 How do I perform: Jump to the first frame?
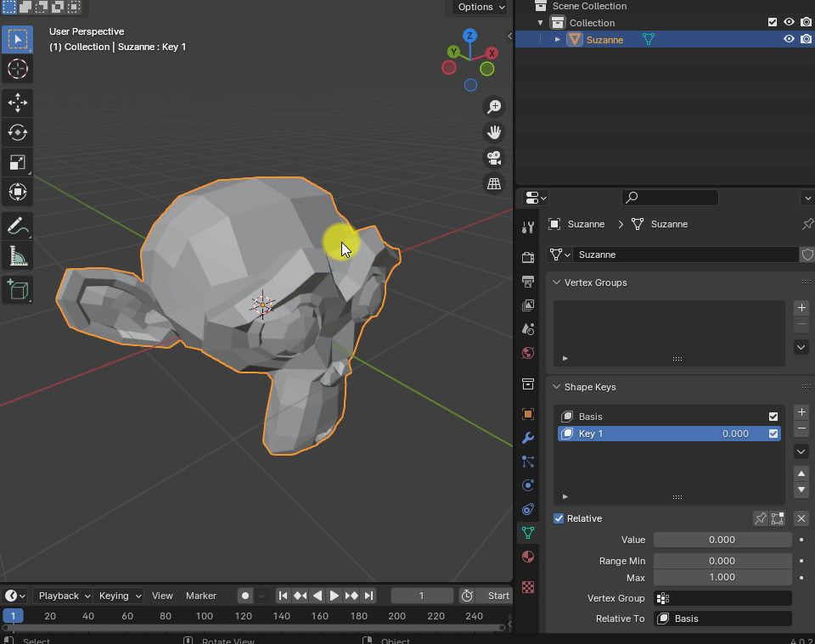coord(283,596)
